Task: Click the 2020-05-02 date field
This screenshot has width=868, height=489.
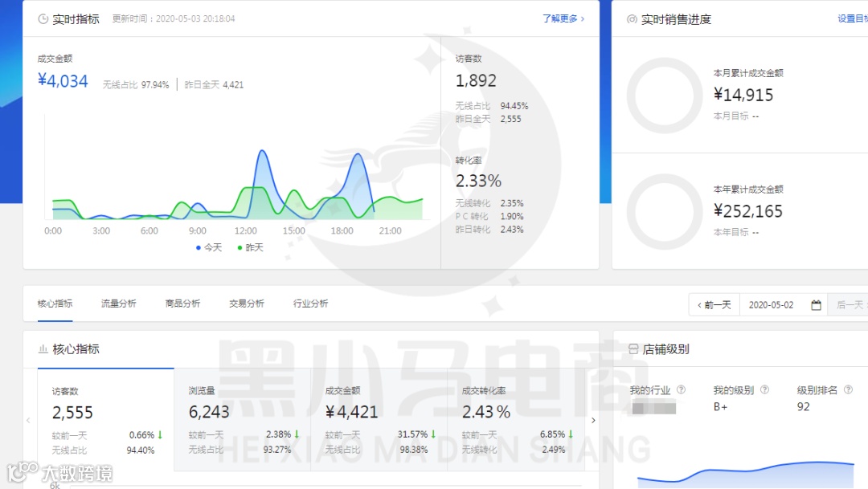Action: 771,305
